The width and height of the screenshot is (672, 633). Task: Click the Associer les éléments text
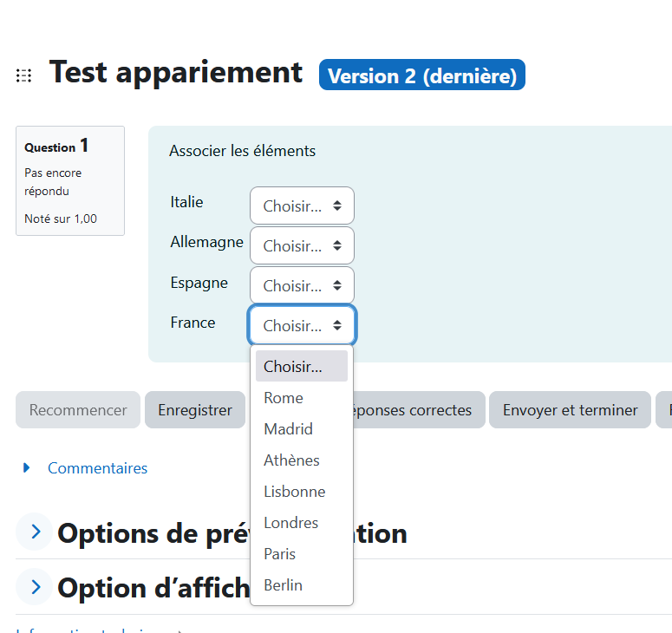pyautogui.click(x=242, y=151)
